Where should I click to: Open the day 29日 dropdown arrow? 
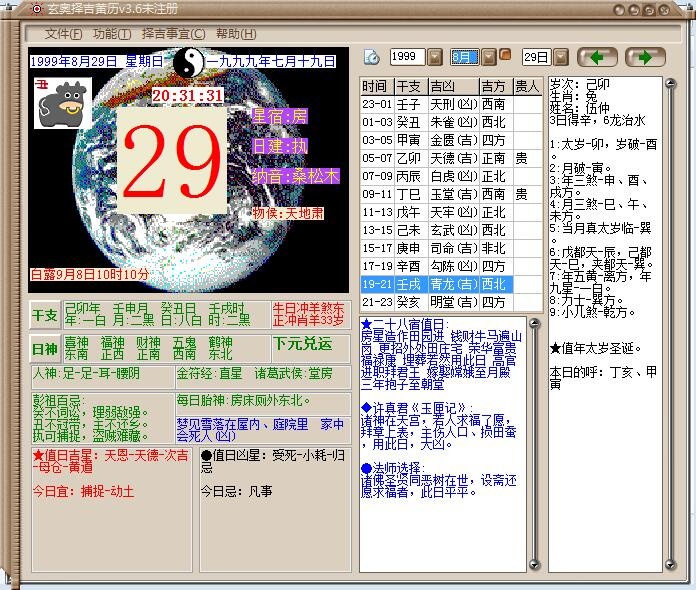(x=561, y=57)
